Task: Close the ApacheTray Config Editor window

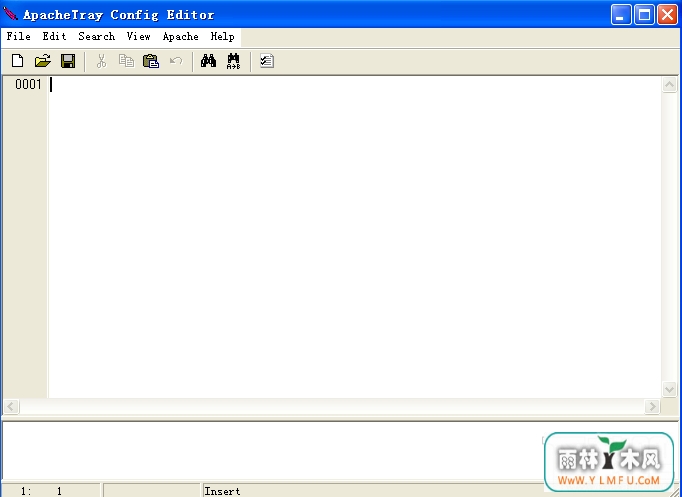Action: [667, 15]
